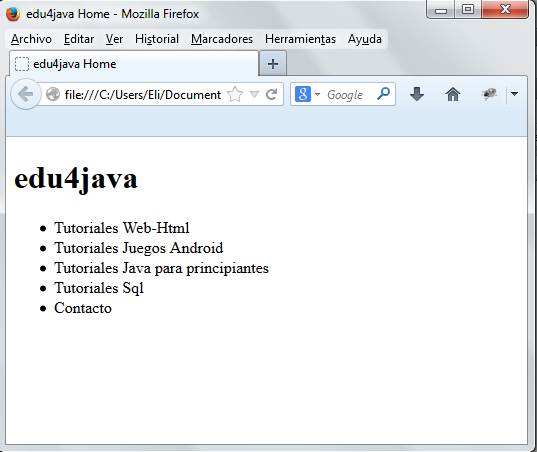Screen dimensions: 537x452
Task: Open the Marcadores menu
Action: (x=222, y=39)
